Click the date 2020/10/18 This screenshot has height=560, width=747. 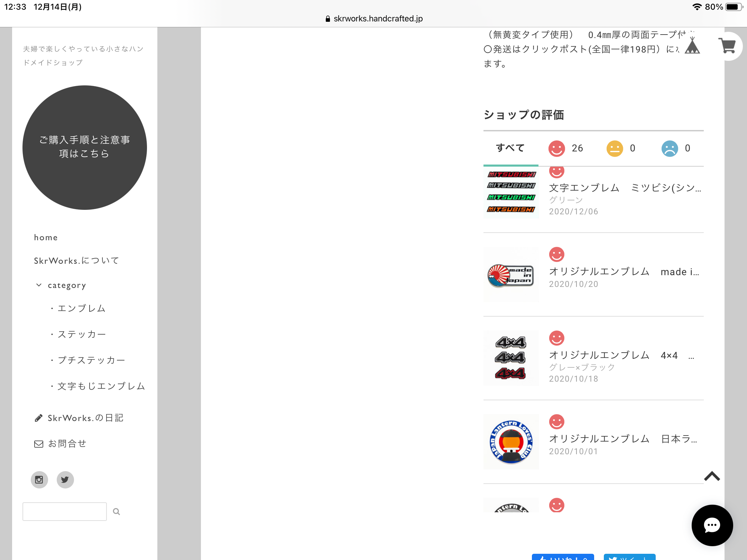click(x=573, y=379)
